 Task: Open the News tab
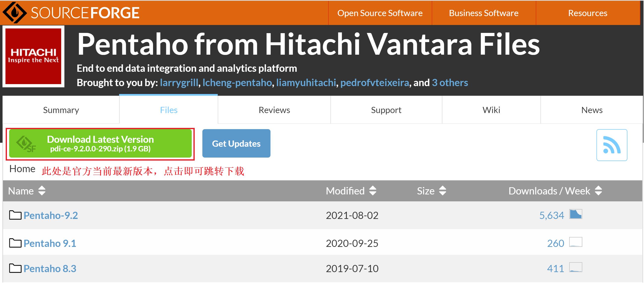(592, 110)
